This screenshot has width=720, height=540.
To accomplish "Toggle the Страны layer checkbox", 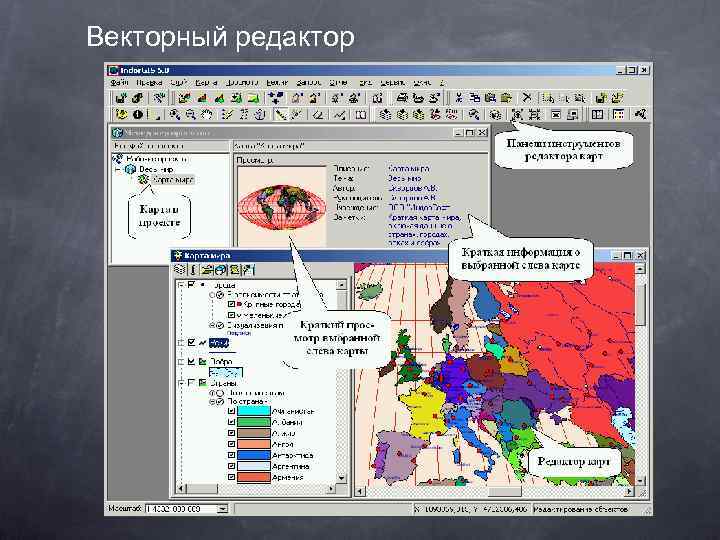I will pos(191,382).
